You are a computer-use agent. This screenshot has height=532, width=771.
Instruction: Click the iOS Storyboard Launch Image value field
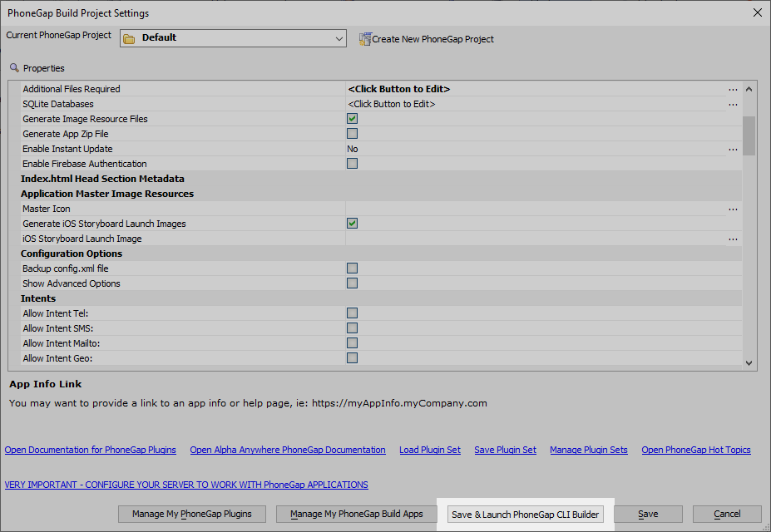coord(536,239)
